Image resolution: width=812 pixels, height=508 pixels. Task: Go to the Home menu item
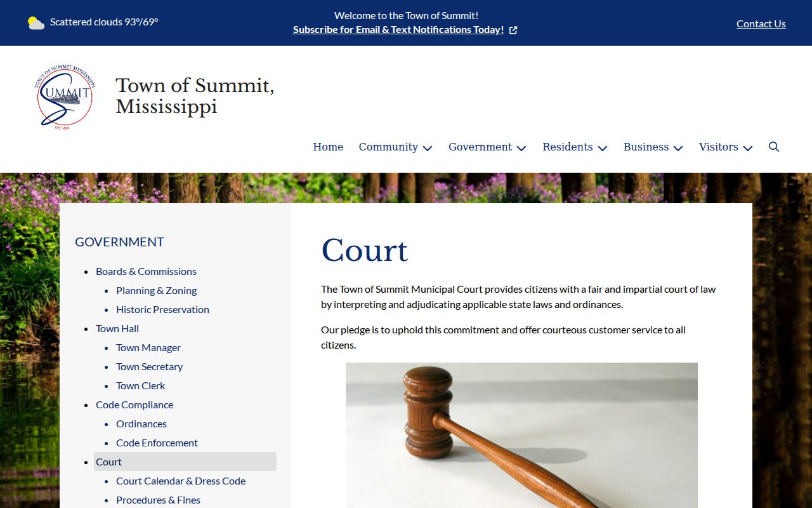coord(328,147)
